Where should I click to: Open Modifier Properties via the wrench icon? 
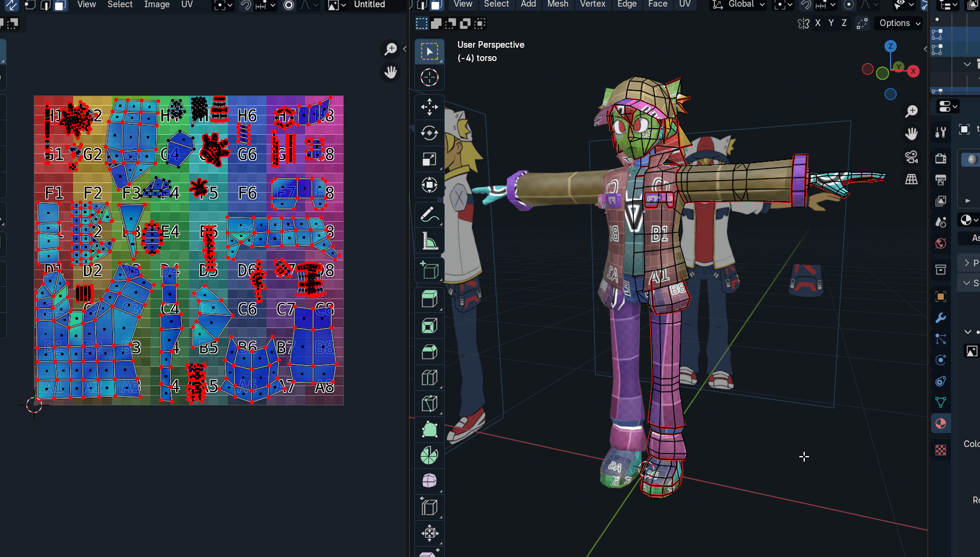(940, 317)
